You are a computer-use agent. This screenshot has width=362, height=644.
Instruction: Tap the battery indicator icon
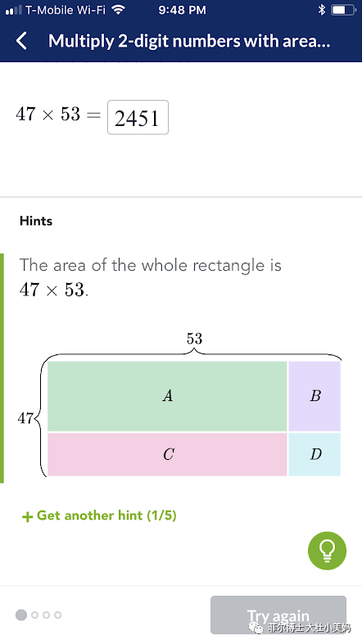click(344, 10)
